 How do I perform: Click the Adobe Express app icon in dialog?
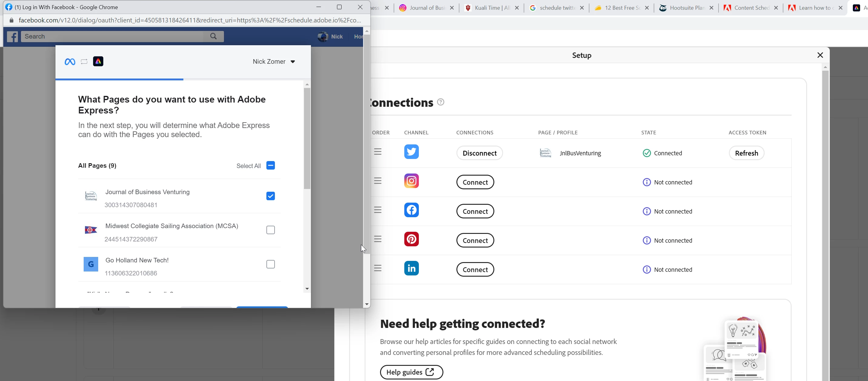click(x=98, y=61)
